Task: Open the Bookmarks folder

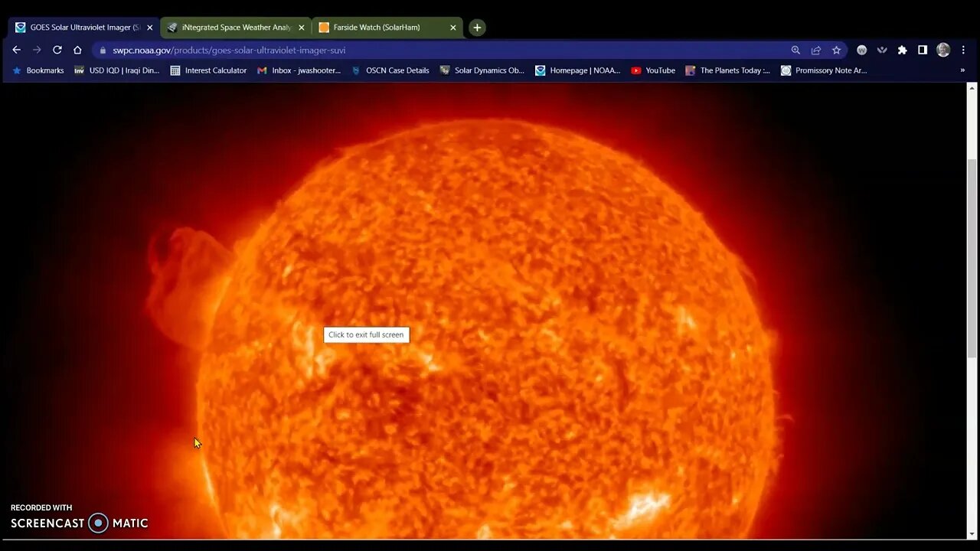Action: pos(38,70)
